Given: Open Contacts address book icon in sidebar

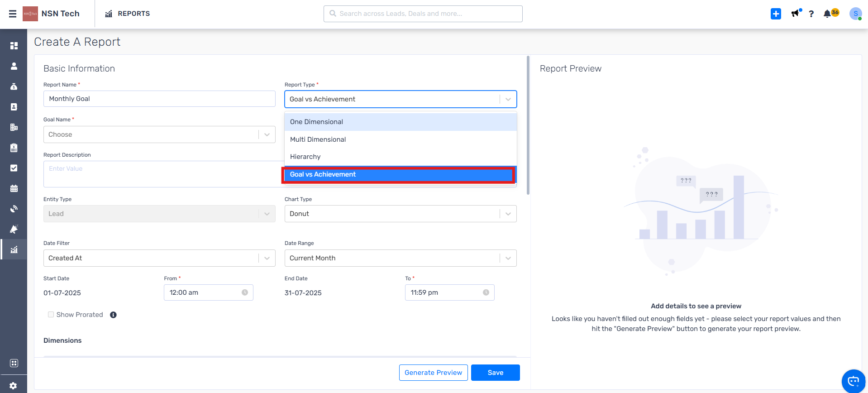Looking at the screenshot, I should click(x=14, y=107).
